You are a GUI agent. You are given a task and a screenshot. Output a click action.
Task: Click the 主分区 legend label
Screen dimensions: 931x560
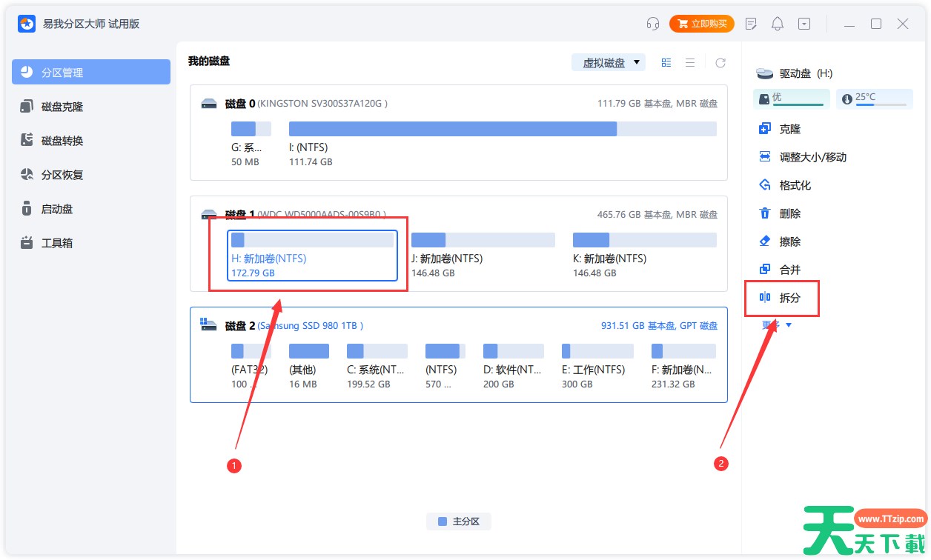pos(459,521)
